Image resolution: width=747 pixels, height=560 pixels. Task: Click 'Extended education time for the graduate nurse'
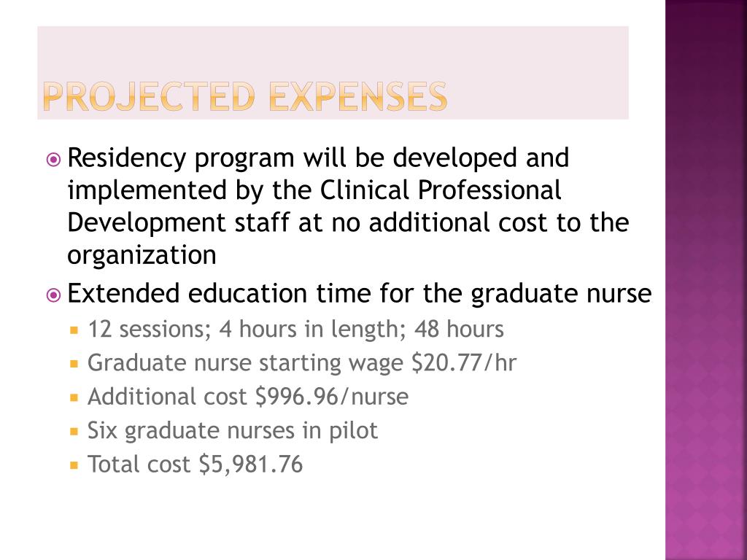point(359,293)
